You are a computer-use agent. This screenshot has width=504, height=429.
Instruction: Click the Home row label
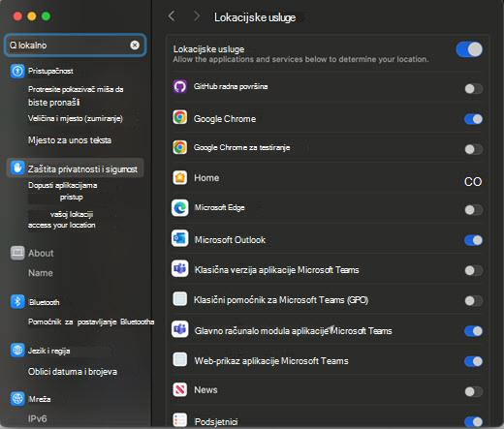[x=206, y=178]
